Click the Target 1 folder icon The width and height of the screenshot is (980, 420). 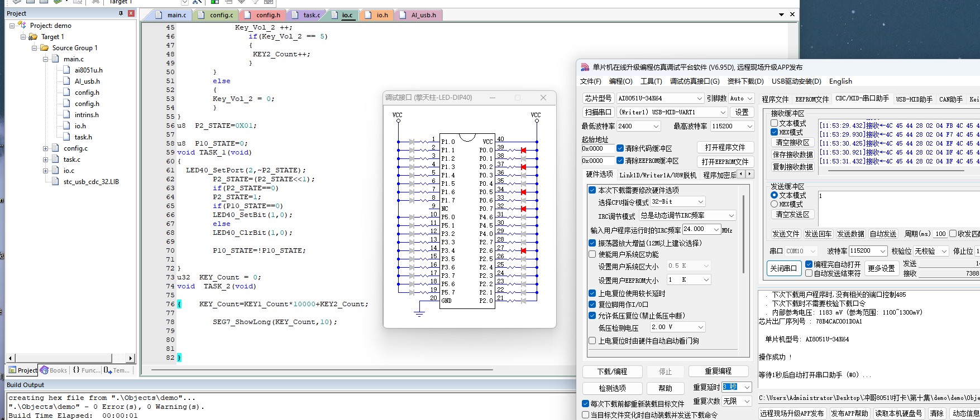pyautogui.click(x=33, y=36)
